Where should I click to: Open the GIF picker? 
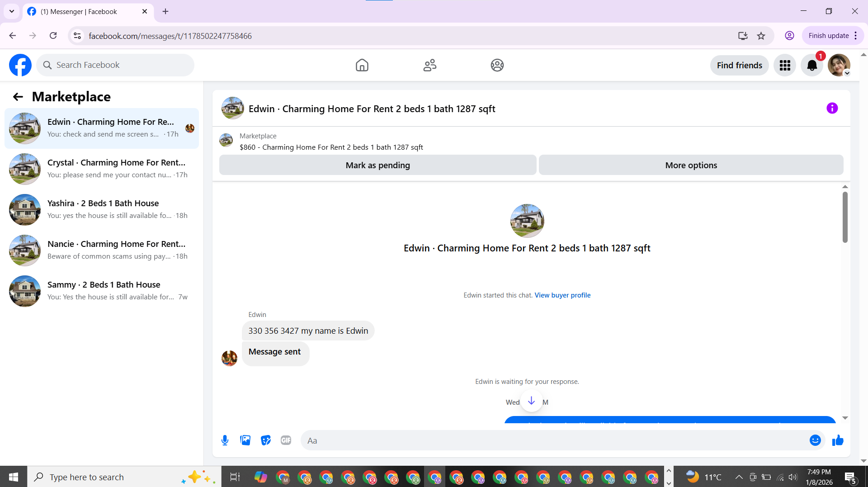click(x=286, y=440)
